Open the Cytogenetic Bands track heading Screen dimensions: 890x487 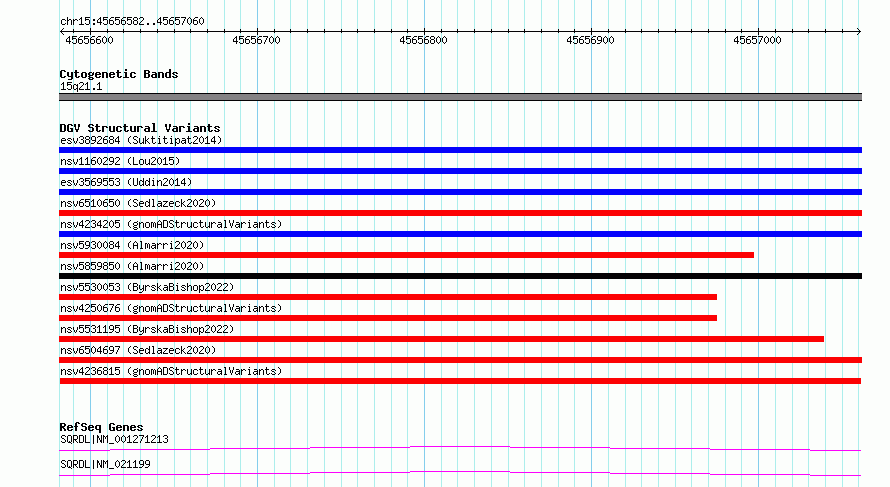(119, 74)
